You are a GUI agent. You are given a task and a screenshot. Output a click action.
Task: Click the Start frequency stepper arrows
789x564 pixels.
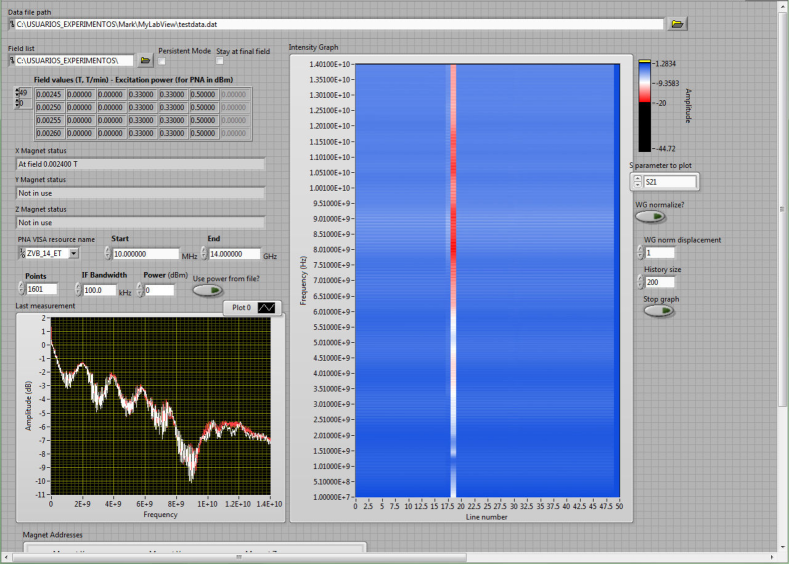click(x=106, y=254)
